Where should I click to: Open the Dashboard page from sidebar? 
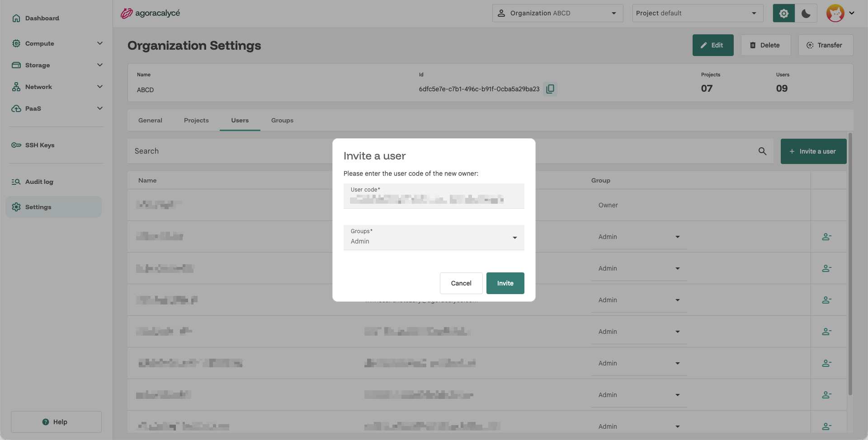point(35,18)
